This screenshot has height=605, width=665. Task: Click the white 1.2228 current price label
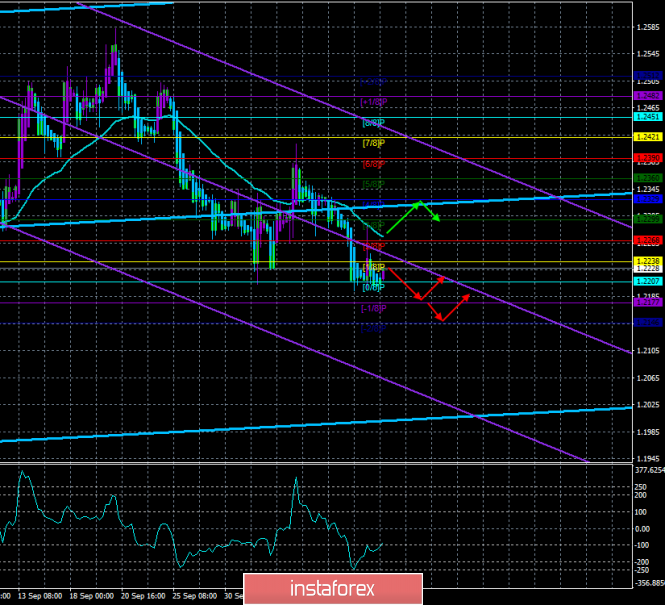[647, 268]
